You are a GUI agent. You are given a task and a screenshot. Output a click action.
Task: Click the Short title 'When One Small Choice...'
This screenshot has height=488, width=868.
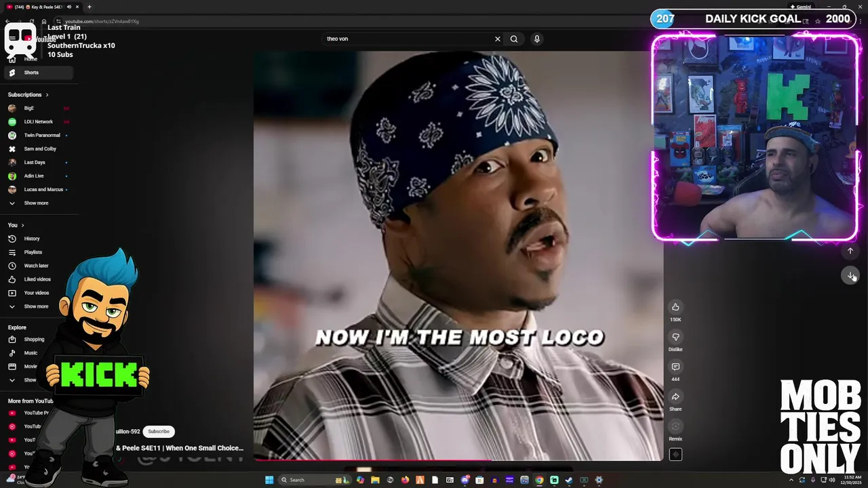point(180,447)
